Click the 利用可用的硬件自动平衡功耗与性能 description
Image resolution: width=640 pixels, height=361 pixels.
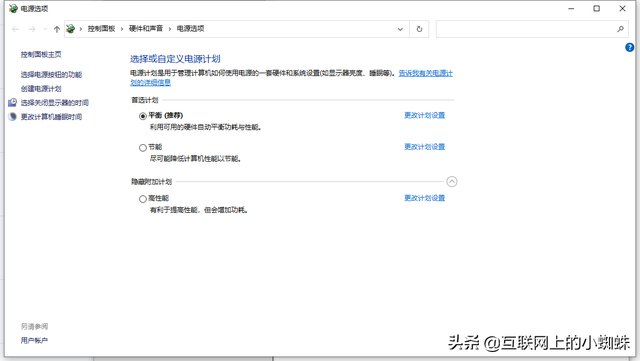pos(205,127)
